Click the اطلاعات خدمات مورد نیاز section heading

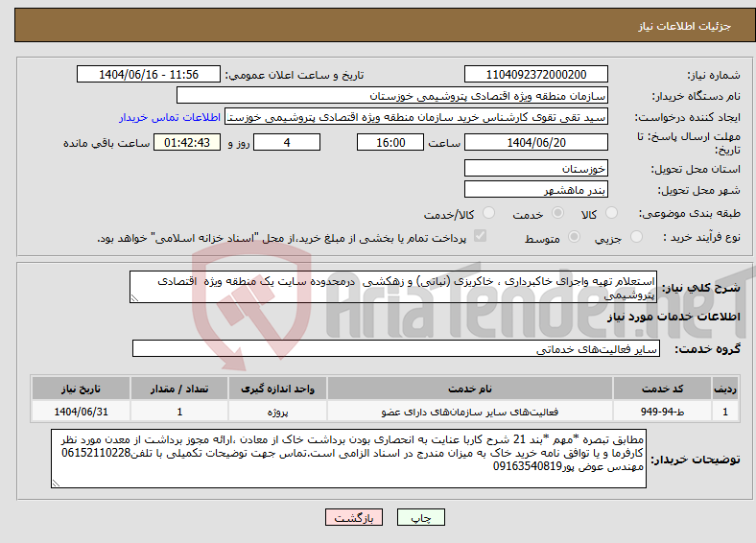point(673,317)
